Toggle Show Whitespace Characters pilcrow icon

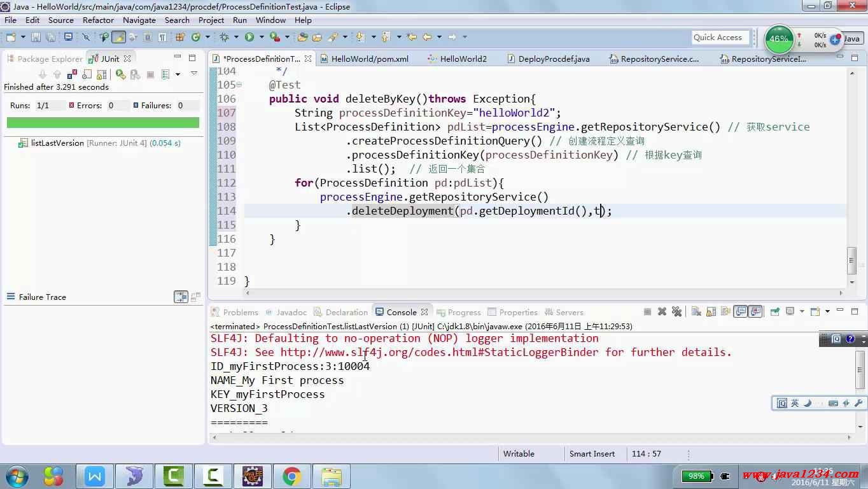[x=162, y=37]
